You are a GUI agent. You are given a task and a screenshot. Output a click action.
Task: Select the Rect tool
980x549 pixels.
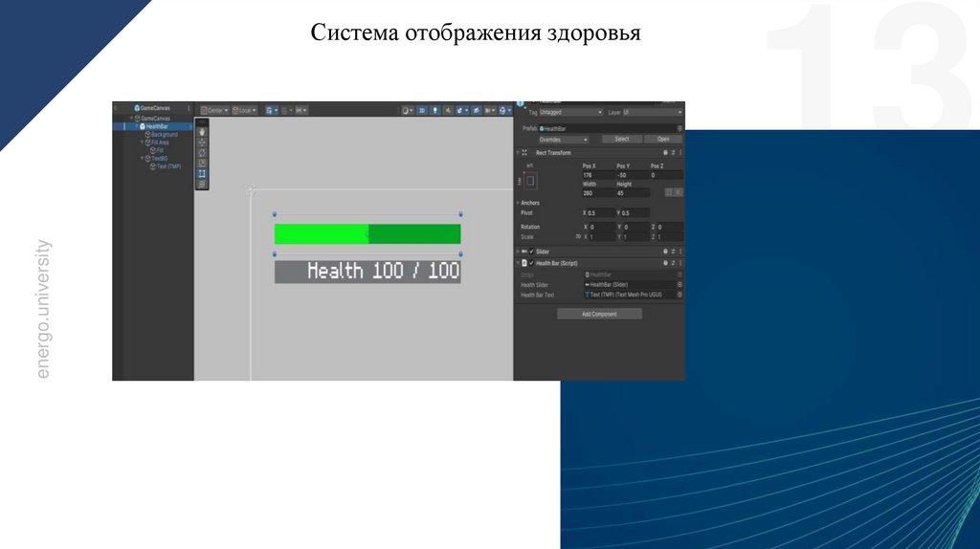pyautogui.click(x=202, y=174)
